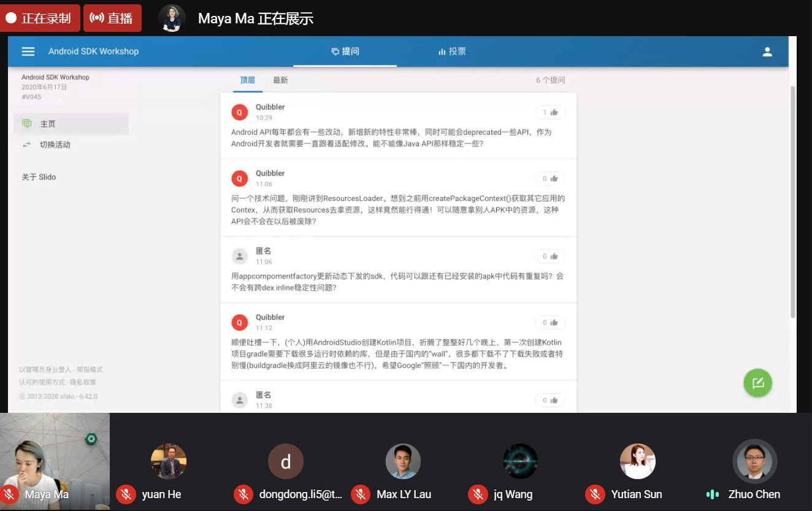Select Zhuo Chen's participant avatar
The image size is (812, 511).
[754, 461]
